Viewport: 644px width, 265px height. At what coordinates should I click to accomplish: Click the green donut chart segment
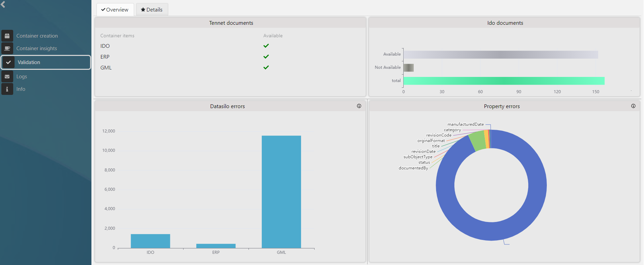pos(478,141)
